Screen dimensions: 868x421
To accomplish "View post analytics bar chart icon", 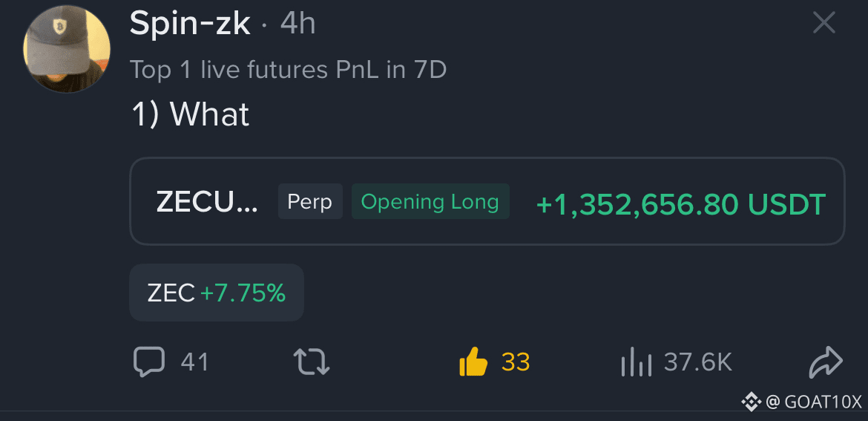I will click(x=636, y=362).
